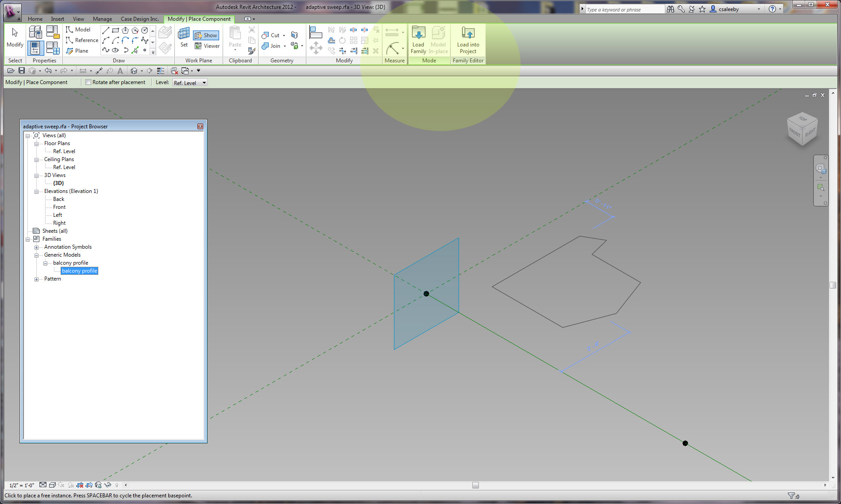Open the Insert ribbon tab

point(58,19)
